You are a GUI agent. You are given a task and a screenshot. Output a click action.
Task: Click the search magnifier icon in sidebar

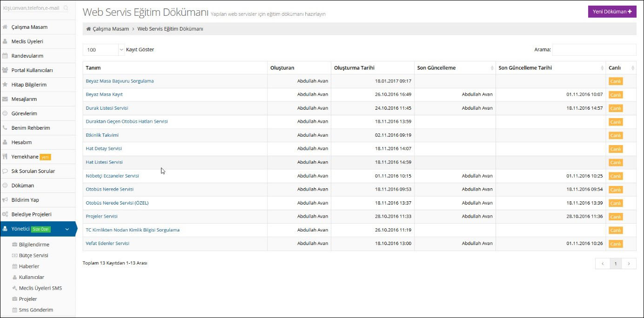[66, 8]
